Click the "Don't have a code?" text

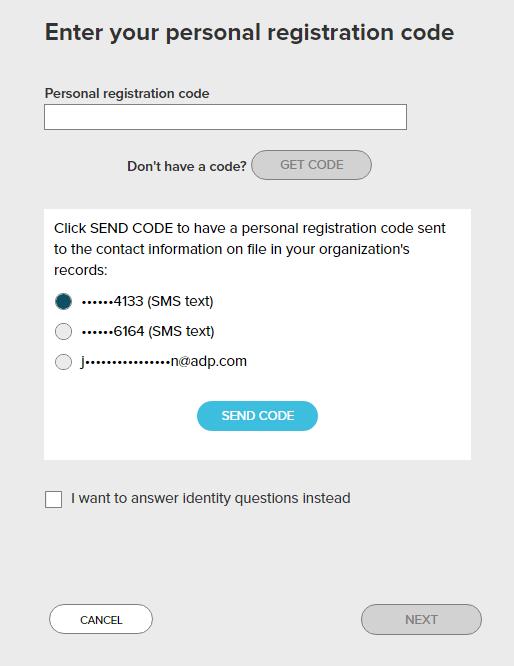tap(186, 166)
